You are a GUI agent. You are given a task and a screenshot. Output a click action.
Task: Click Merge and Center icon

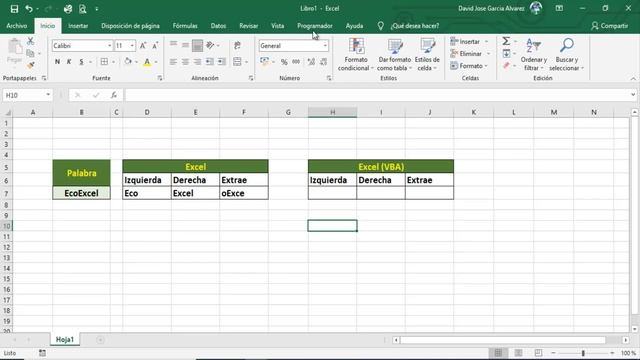[237, 62]
